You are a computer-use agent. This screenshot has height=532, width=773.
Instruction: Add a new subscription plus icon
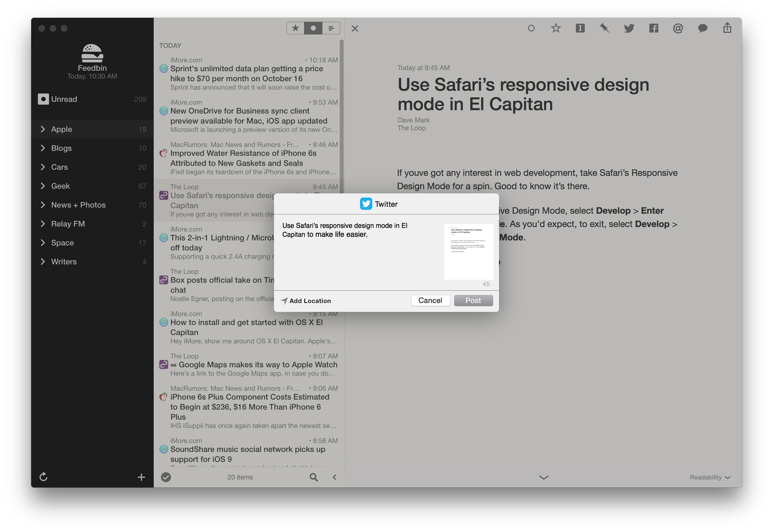(x=141, y=477)
